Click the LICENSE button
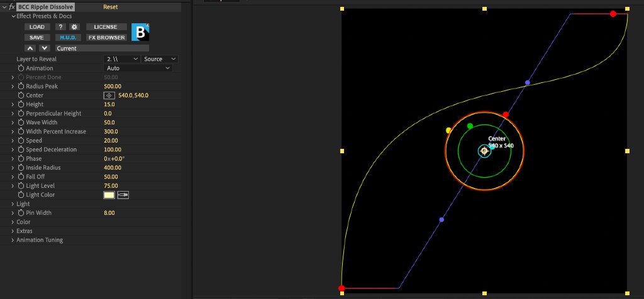 106,27
